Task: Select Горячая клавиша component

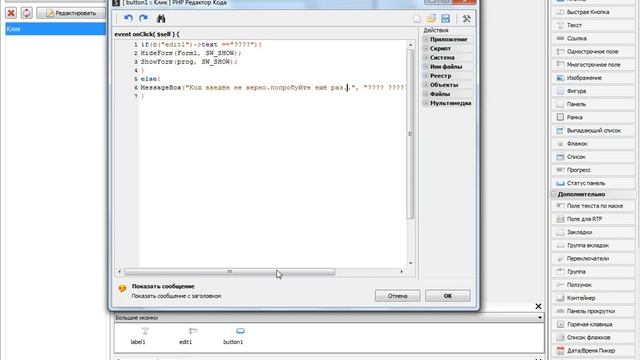Action: (593, 324)
